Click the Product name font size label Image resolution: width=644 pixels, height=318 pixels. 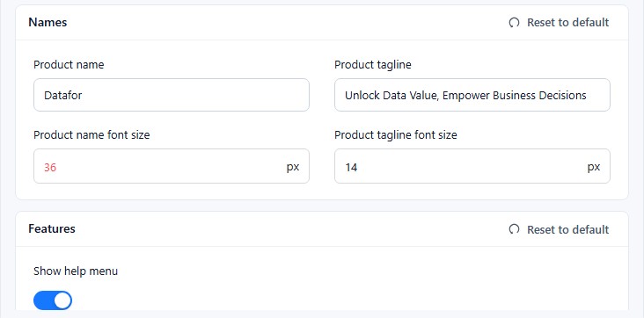[x=91, y=135]
